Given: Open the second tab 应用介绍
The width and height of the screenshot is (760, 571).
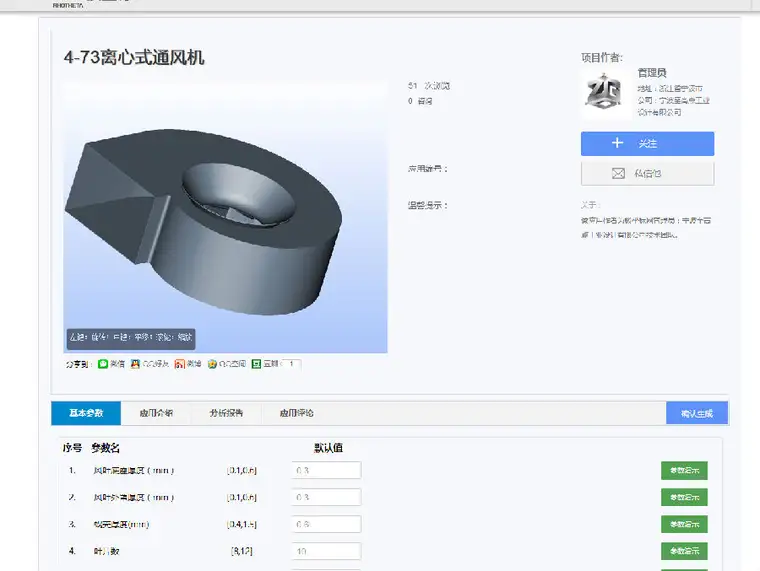Looking at the screenshot, I should tap(156, 413).
